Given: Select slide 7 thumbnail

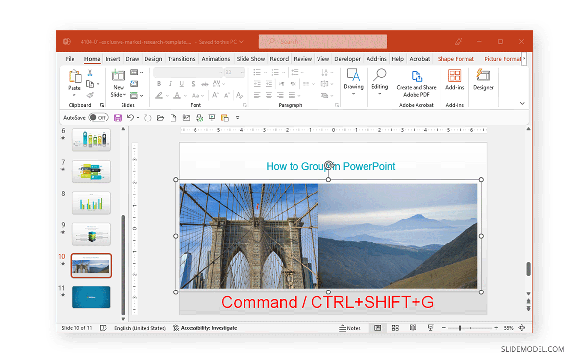Looking at the screenshot, I should 91,171.
